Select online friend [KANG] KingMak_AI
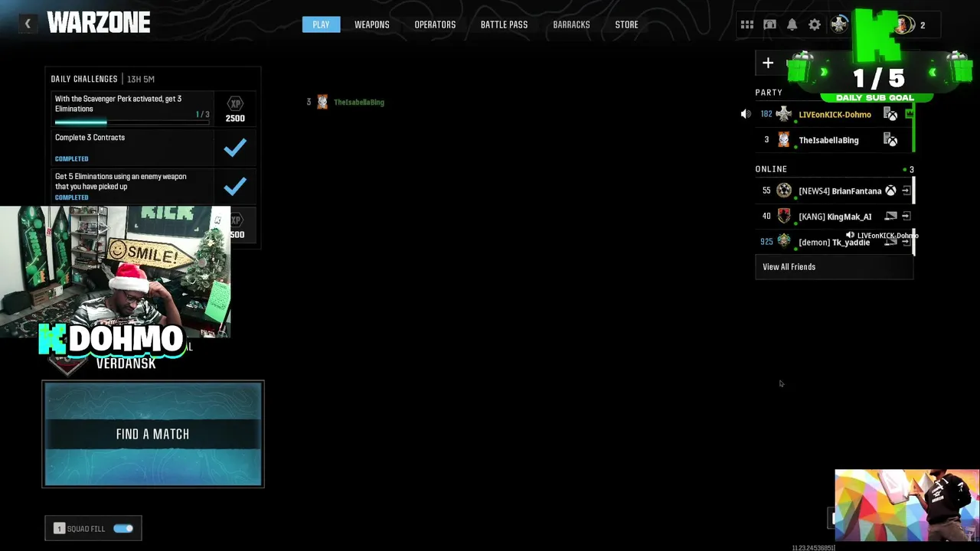 tap(835, 217)
